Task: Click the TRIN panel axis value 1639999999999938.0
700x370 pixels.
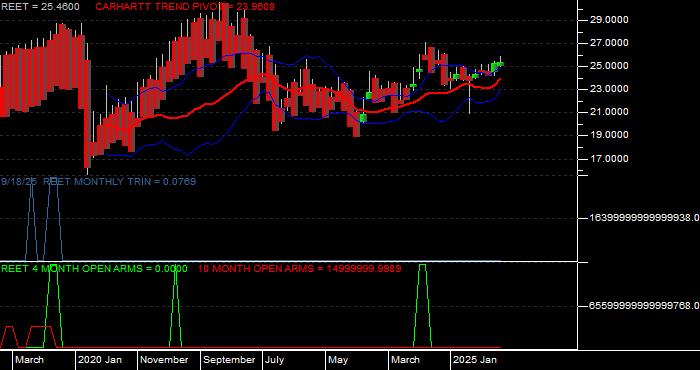Action: click(x=645, y=218)
